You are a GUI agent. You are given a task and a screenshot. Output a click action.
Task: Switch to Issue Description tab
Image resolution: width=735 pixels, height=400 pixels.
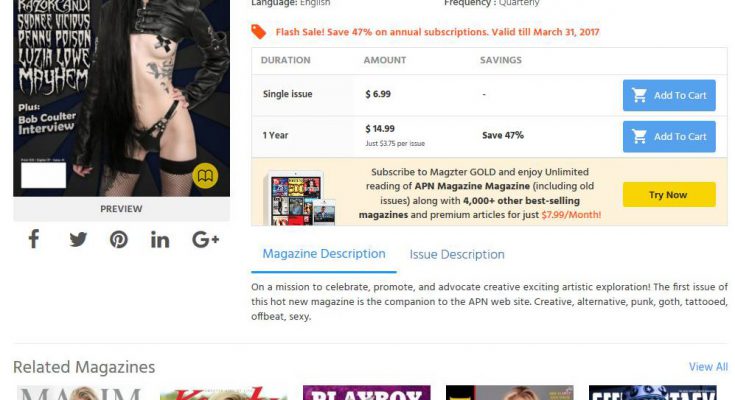(x=457, y=255)
